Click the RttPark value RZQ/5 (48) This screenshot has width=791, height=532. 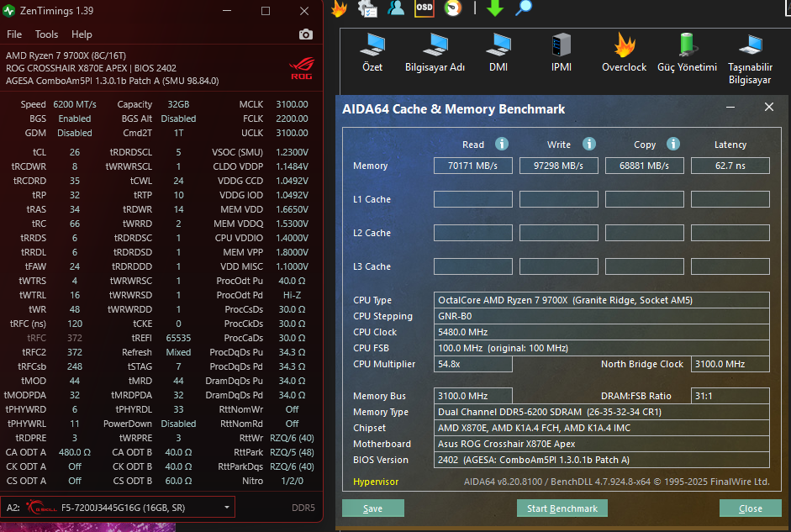coord(292,452)
